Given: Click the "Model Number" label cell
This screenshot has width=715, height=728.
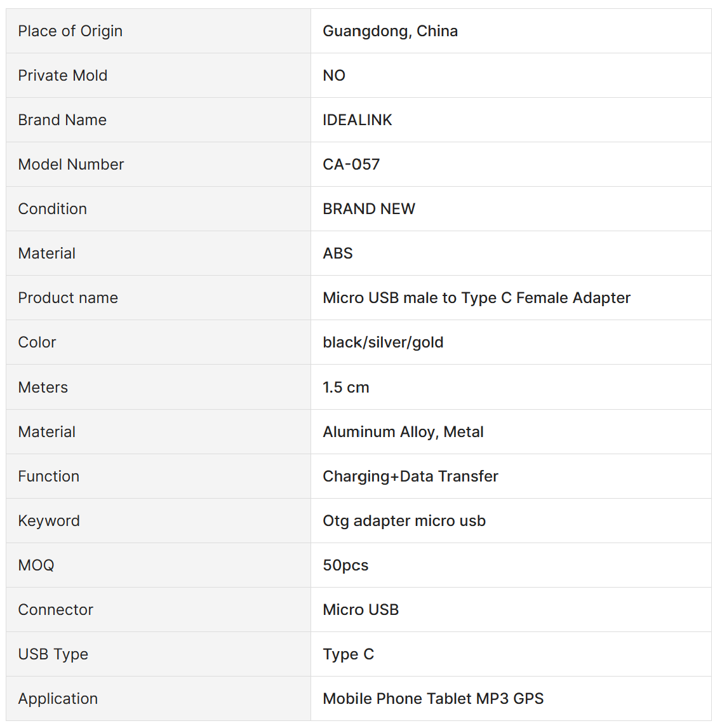Looking at the screenshot, I should click(70, 165).
